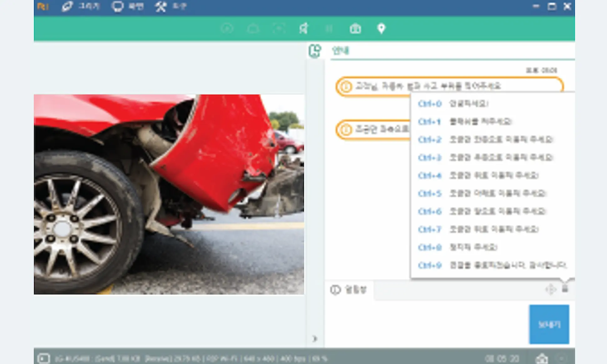
Task: Click the guide panel icon beside 안내
Action: (314, 51)
